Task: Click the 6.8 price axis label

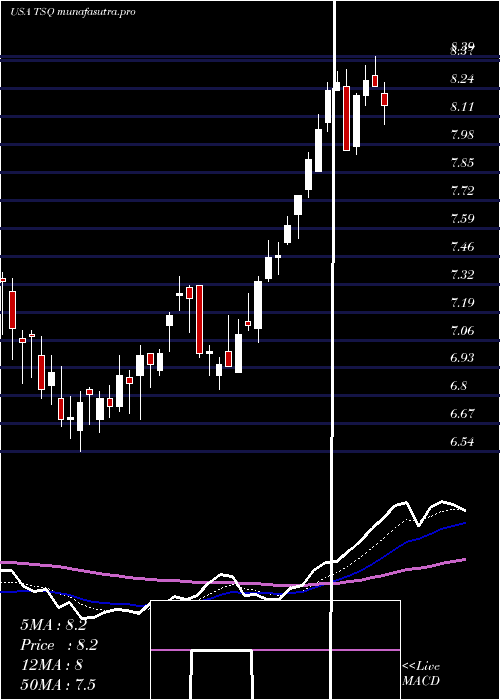Action: 459,386
